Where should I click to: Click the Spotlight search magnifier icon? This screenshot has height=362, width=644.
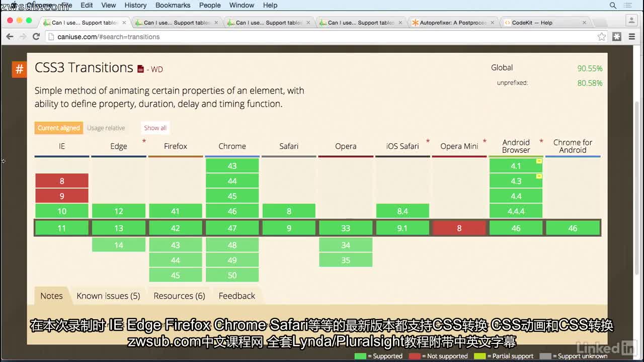pyautogui.click(x=613, y=5)
